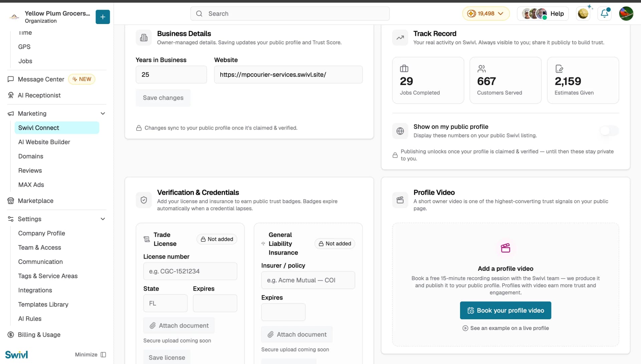Click the AI Receptionist icon
The image size is (641, 364).
(x=11, y=95)
